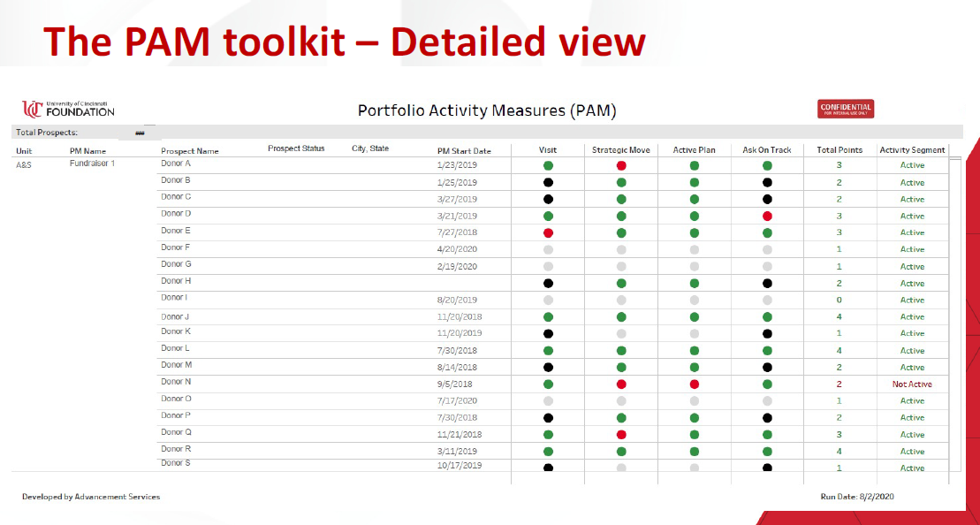Select the Donor A prospect row name
This screenshot has height=525, width=980.
tap(176, 164)
